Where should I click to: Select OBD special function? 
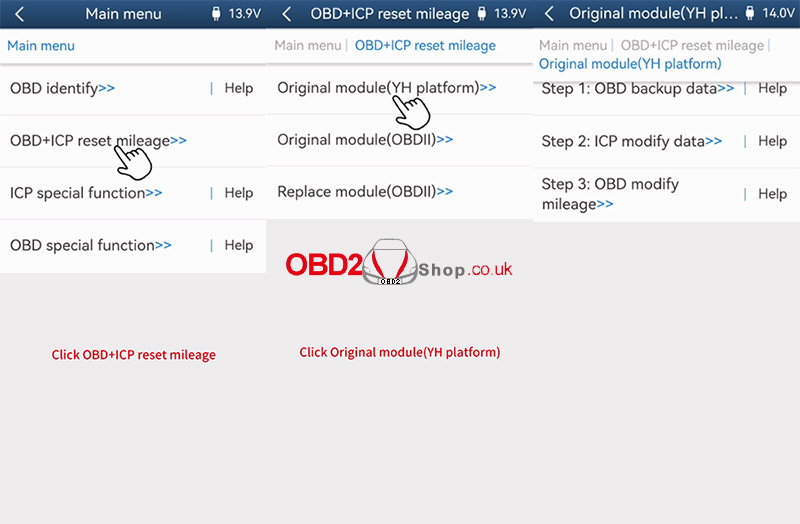[x=90, y=245]
